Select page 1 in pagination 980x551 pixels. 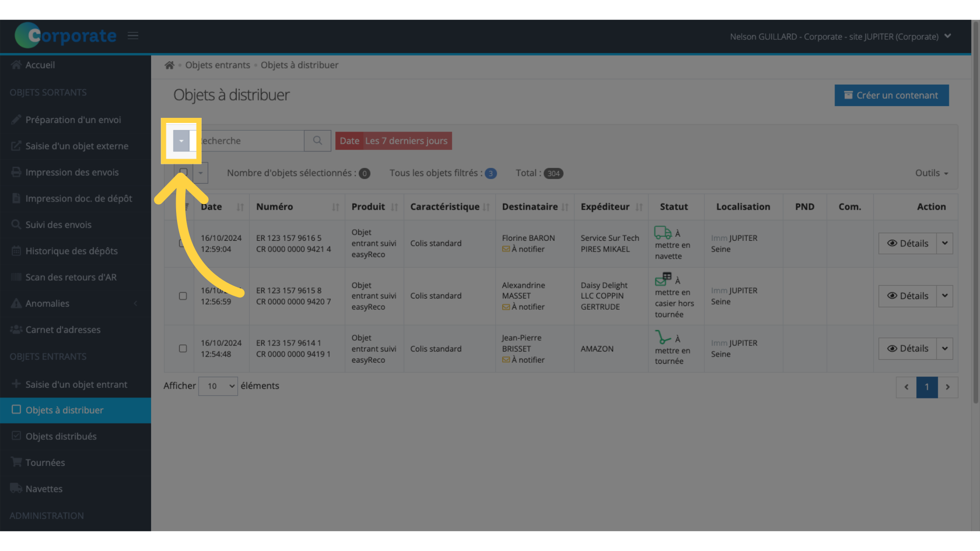[x=927, y=387]
